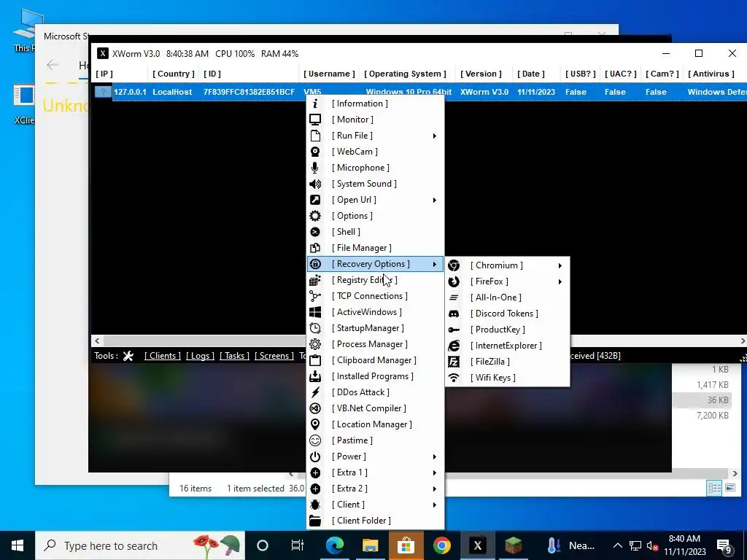Click the Options gear icon
This screenshot has height=560, width=747.
point(315,216)
